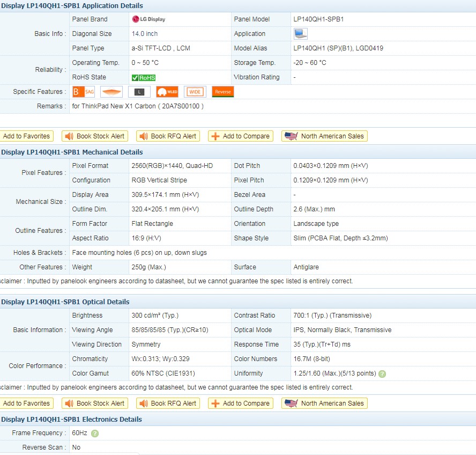Click the chromaticity value Wx:0.313; Wy:0.329
This screenshot has height=455, width=476.
pos(160,359)
